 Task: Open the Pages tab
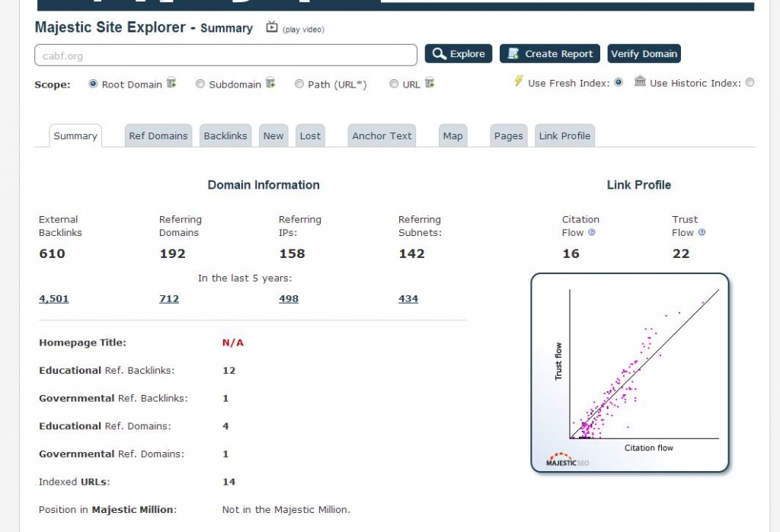coord(508,135)
